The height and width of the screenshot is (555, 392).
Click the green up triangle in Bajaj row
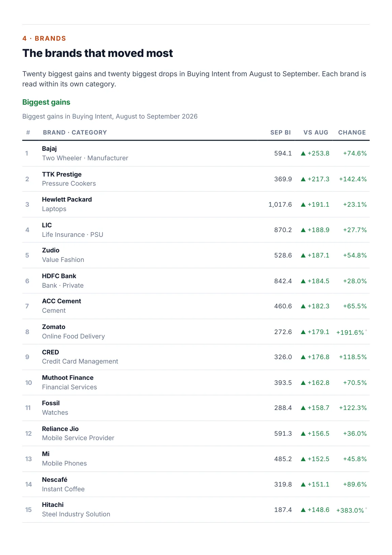[303, 153]
